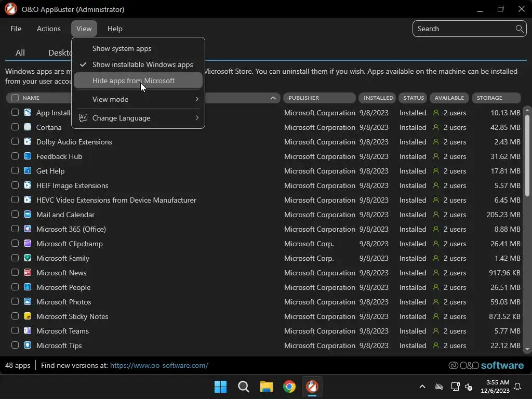Check the Microsoft Teams checkbox
532x399 pixels.
(x=15, y=330)
